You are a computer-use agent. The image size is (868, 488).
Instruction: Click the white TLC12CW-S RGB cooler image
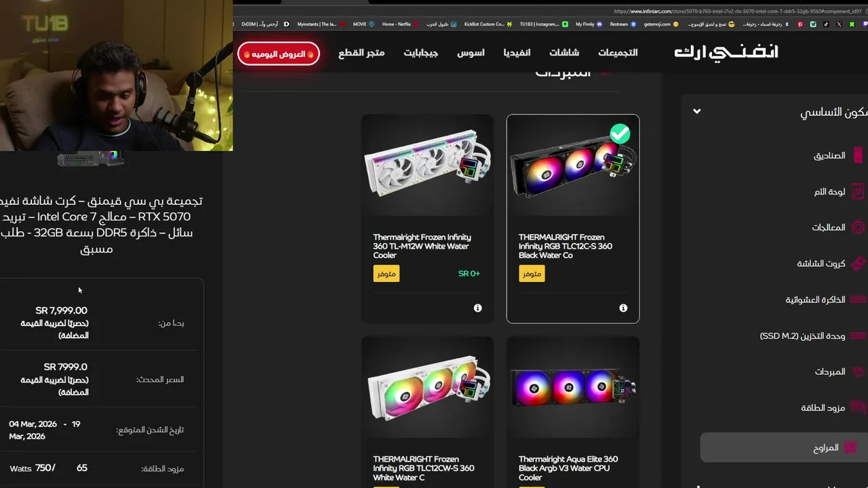coord(427,388)
